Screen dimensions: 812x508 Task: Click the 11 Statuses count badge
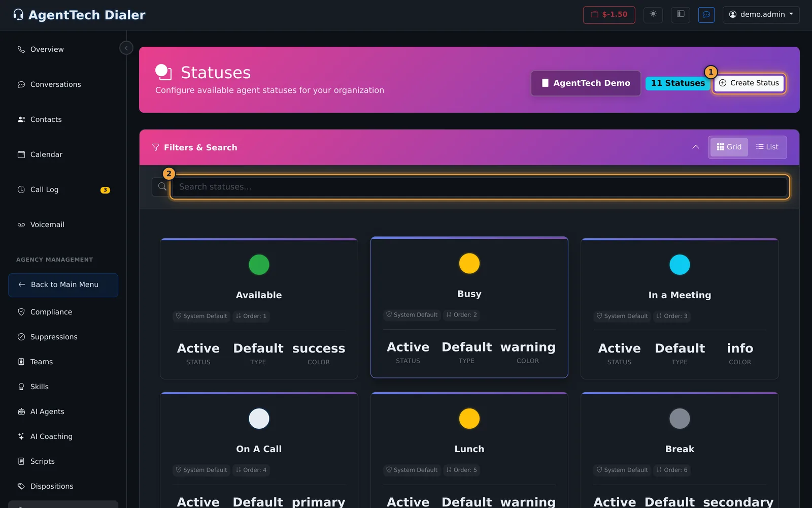(678, 83)
